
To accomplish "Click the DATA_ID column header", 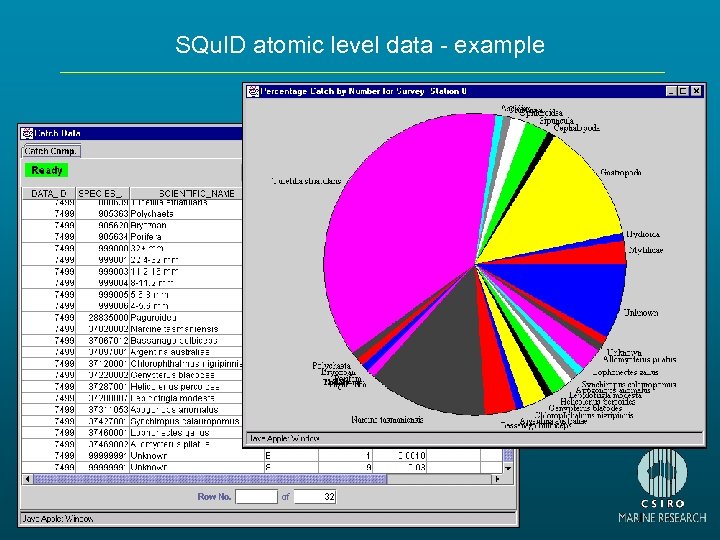I will [x=49, y=193].
